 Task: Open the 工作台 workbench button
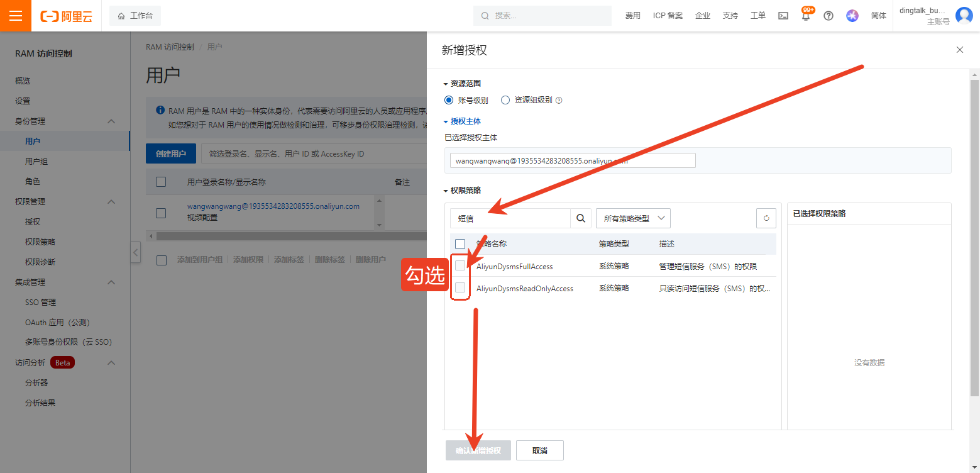tap(135, 16)
